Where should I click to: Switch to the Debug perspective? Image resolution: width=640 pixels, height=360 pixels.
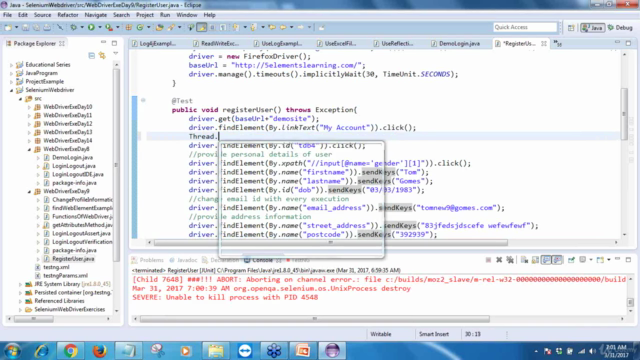(620, 27)
